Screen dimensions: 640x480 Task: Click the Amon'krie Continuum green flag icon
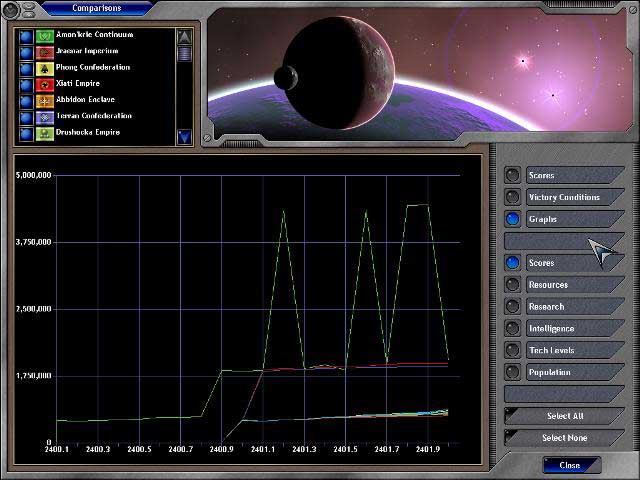[x=45, y=35]
